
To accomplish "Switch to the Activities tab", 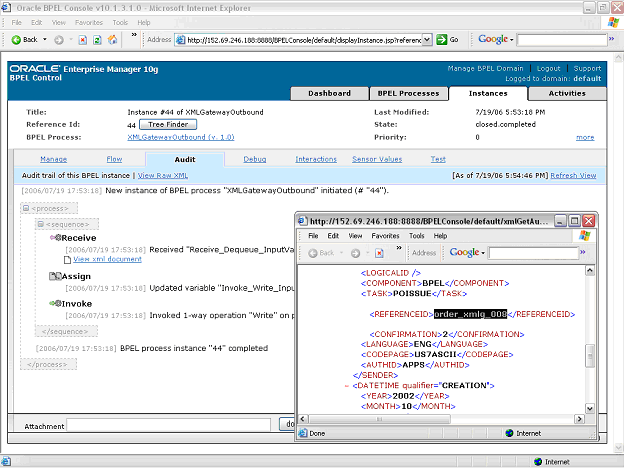I will tap(567, 93).
